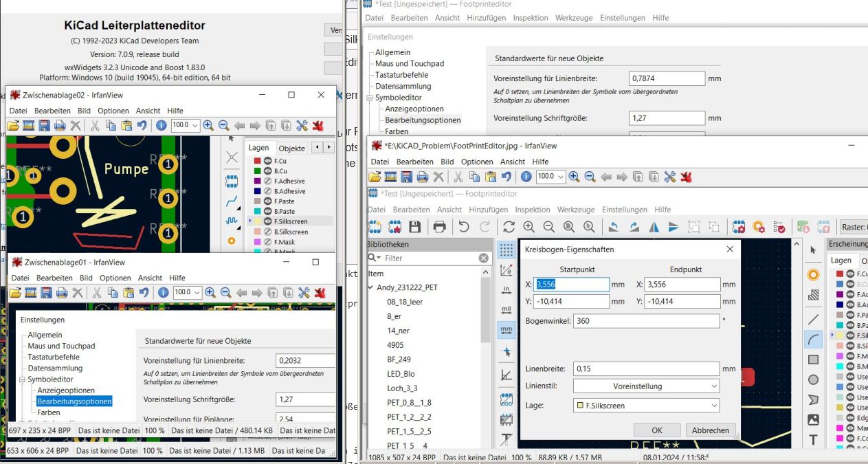Click the zoom to fit icon in Footprinteditor toolbar
Image resolution: width=868 pixels, height=464 pixels.
coord(569,227)
